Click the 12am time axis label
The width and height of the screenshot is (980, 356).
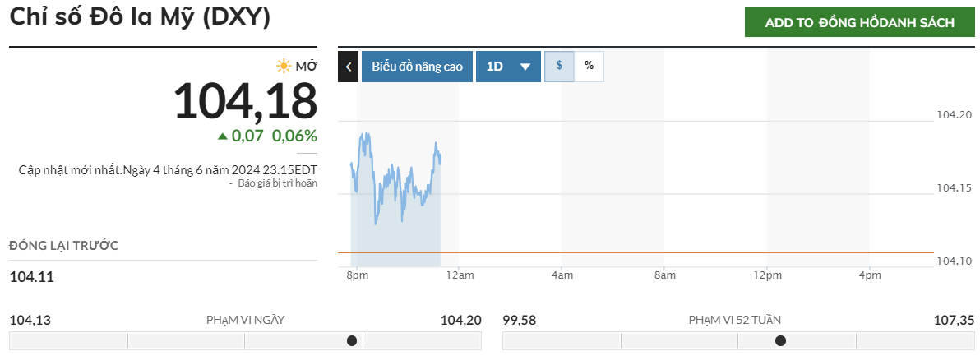pos(459,275)
